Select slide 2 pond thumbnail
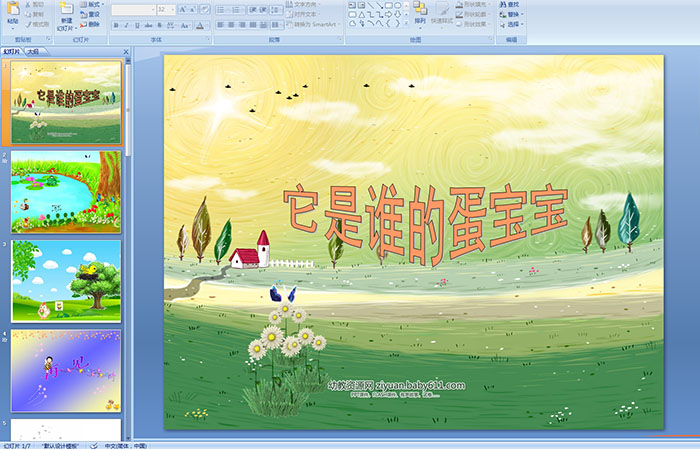This screenshot has width=700, height=449. click(x=66, y=192)
